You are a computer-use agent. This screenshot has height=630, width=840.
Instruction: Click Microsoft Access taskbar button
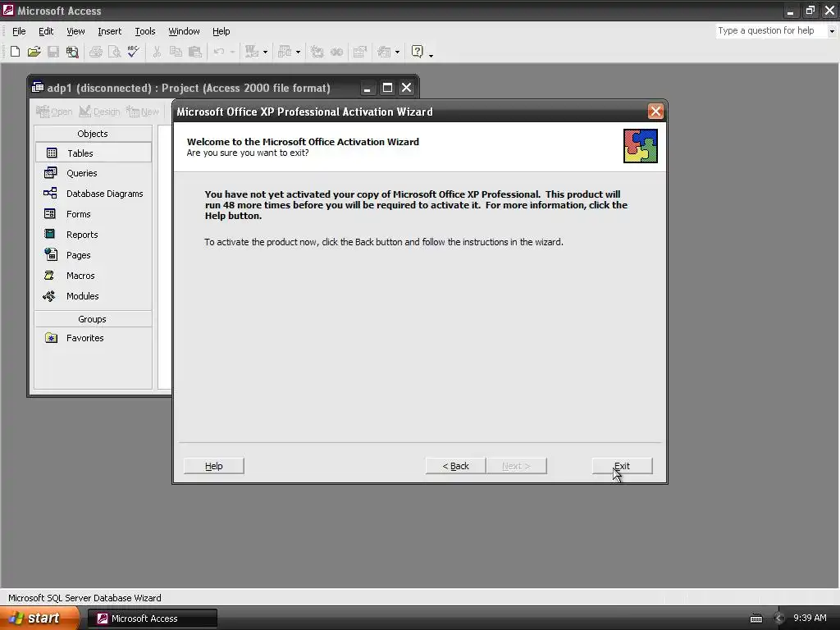coord(153,619)
